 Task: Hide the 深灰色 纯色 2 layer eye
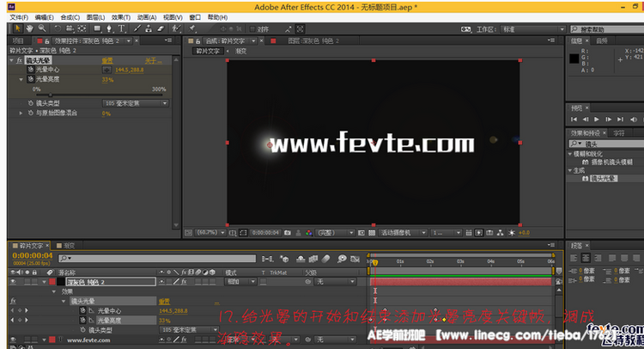(x=13, y=282)
